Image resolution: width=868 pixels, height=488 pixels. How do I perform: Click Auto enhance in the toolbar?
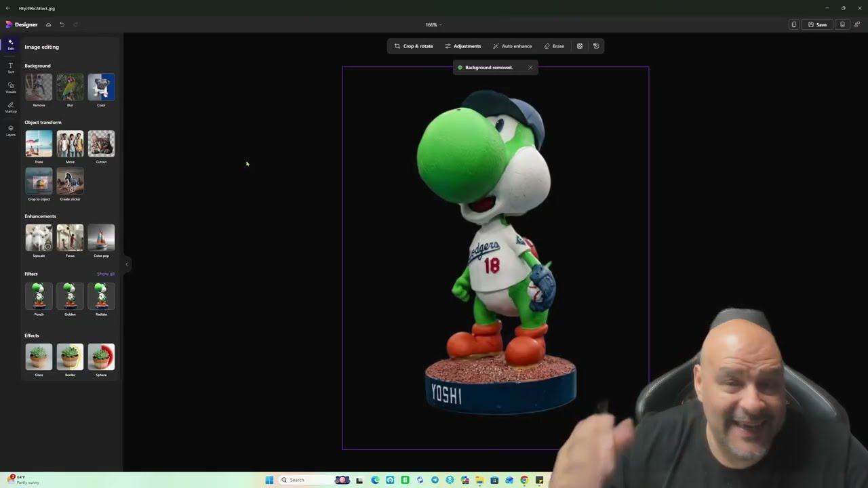click(512, 46)
